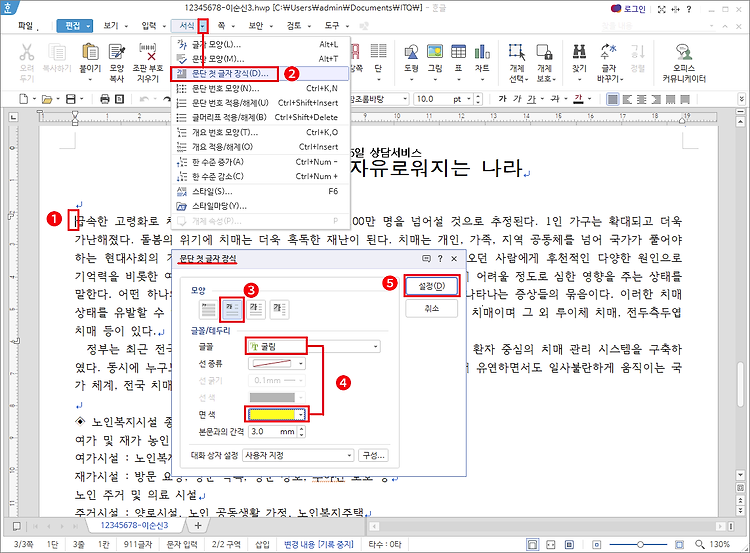
Task: Choose 스타일마당(Y) menu item
Action: pos(261,206)
